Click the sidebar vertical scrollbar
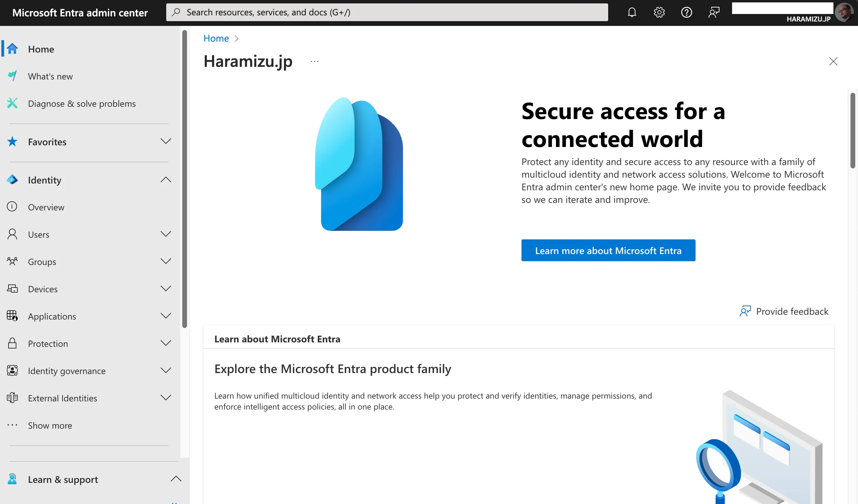858x504 pixels. [185, 179]
